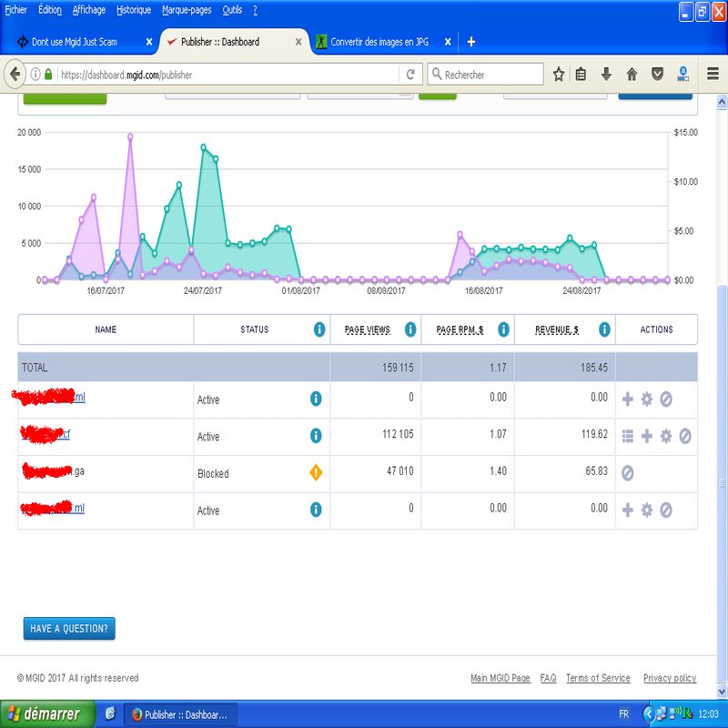This screenshot has height=728, width=728.
Task: Click the scrollbar up arrow
Action: tap(722, 102)
